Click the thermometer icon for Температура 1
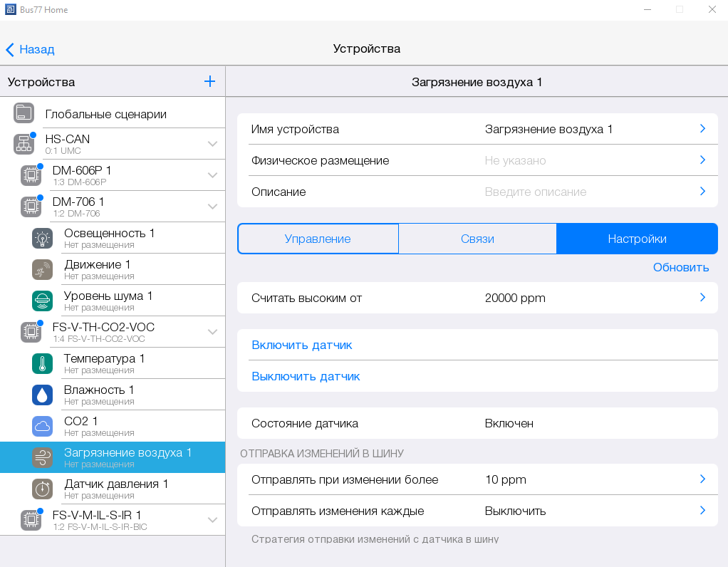Viewport: 728px width, 567px height. 43,364
